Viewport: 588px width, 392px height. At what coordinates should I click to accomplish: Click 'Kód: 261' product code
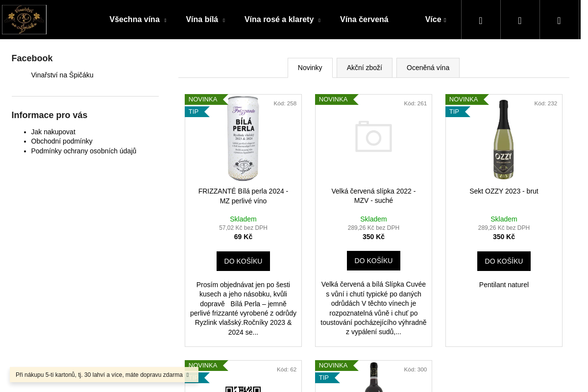pyautogui.click(x=416, y=103)
